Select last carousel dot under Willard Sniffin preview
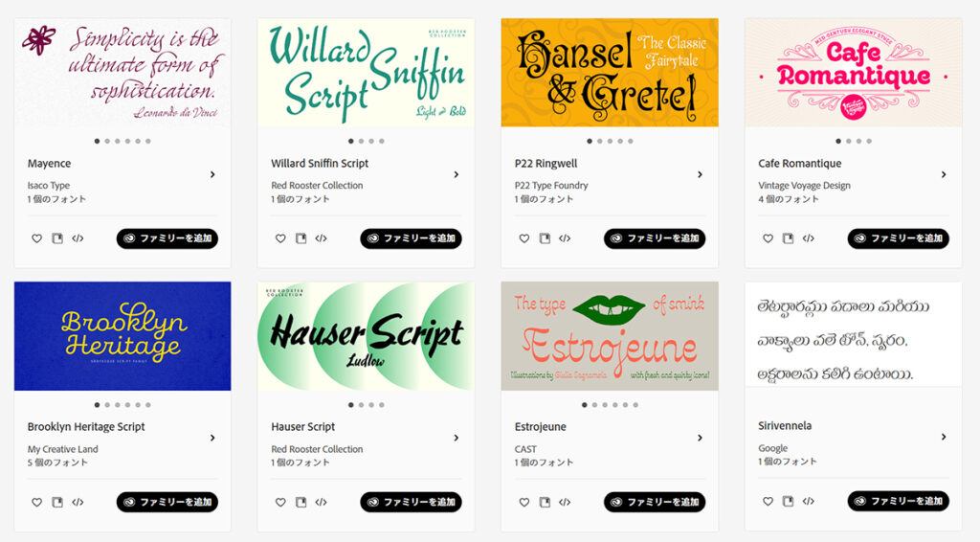This screenshot has width=980, height=542. click(x=382, y=142)
